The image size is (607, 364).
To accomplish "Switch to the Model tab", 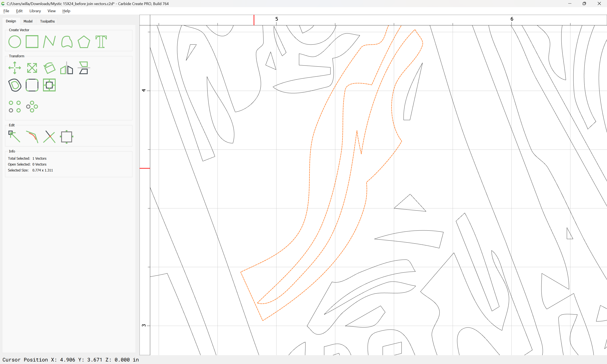I will 28,21.
